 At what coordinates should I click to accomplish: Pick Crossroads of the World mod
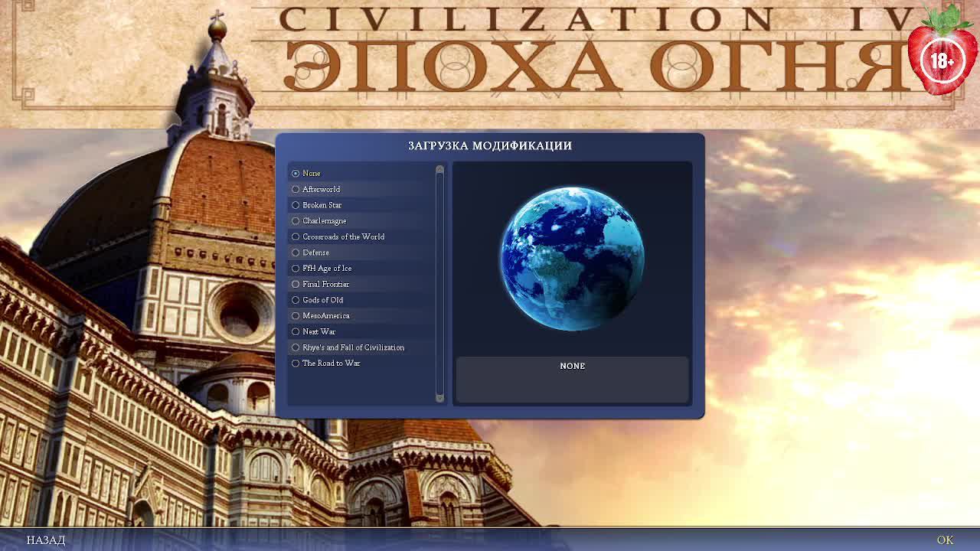coord(338,236)
